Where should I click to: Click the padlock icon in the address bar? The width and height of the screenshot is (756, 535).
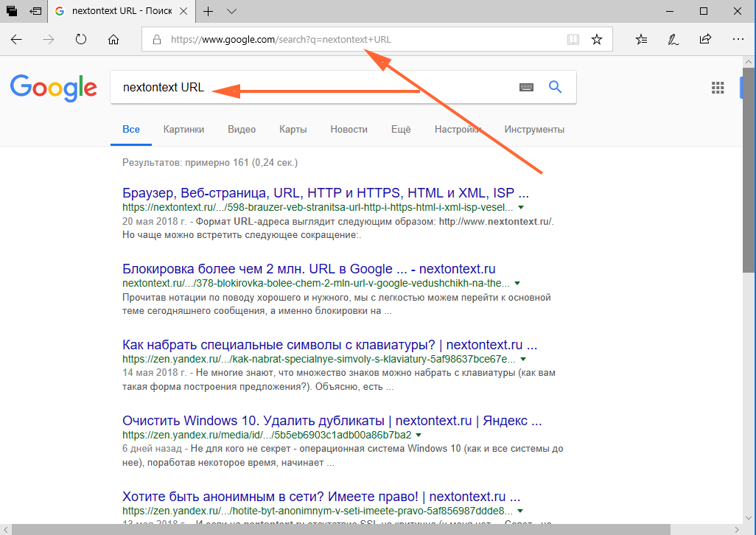(x=155, y=39)
